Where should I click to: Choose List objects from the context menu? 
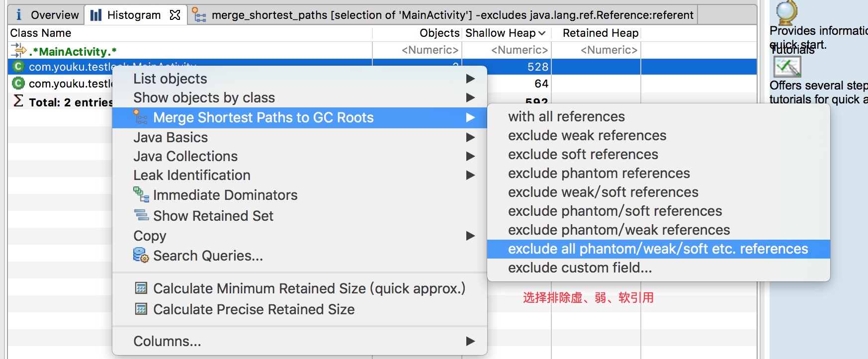(x=300, y=79)
